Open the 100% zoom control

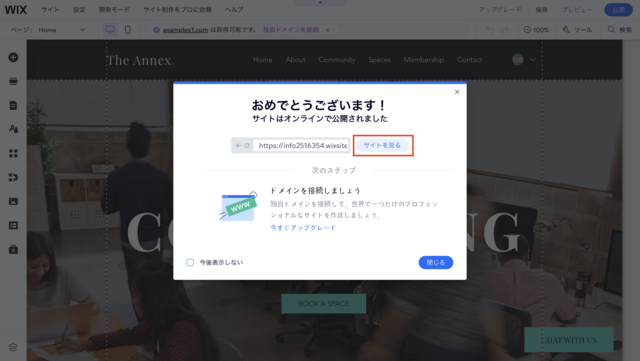tap(536, 30)
